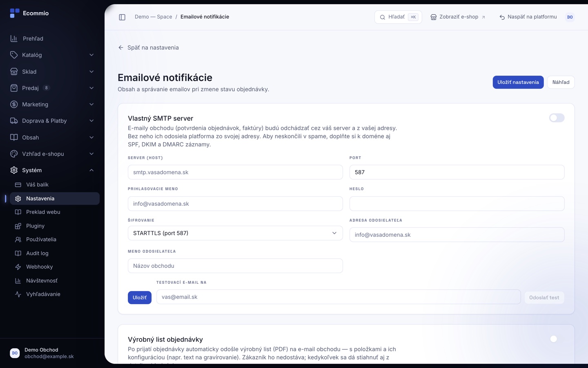Click the blue Uložiť button in SMTP card
The height and width of the screenshot is (368, 588).
coord(140,298)
